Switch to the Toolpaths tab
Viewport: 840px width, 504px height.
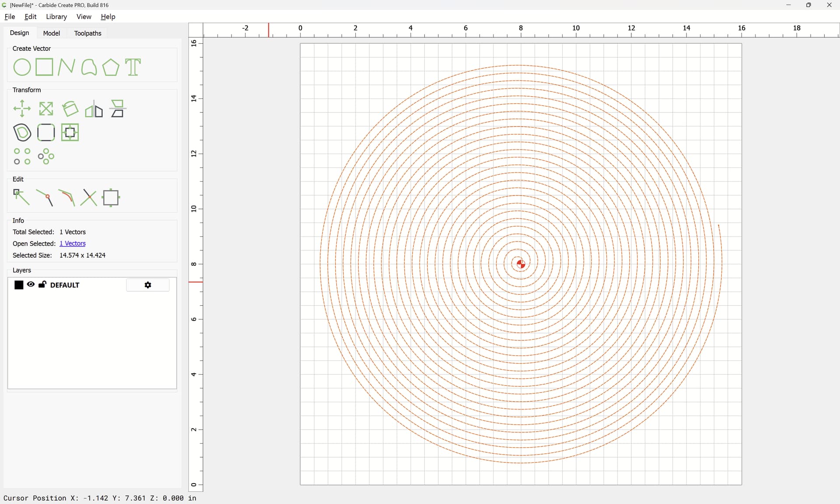[x=87, y=33]
